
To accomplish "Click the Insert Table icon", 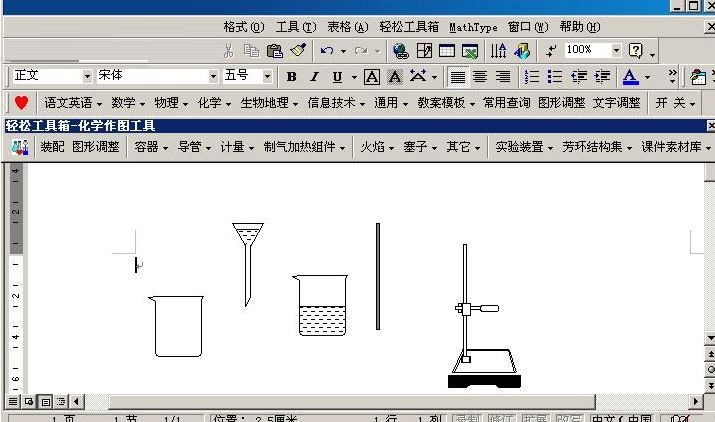I will click(446, 50).
